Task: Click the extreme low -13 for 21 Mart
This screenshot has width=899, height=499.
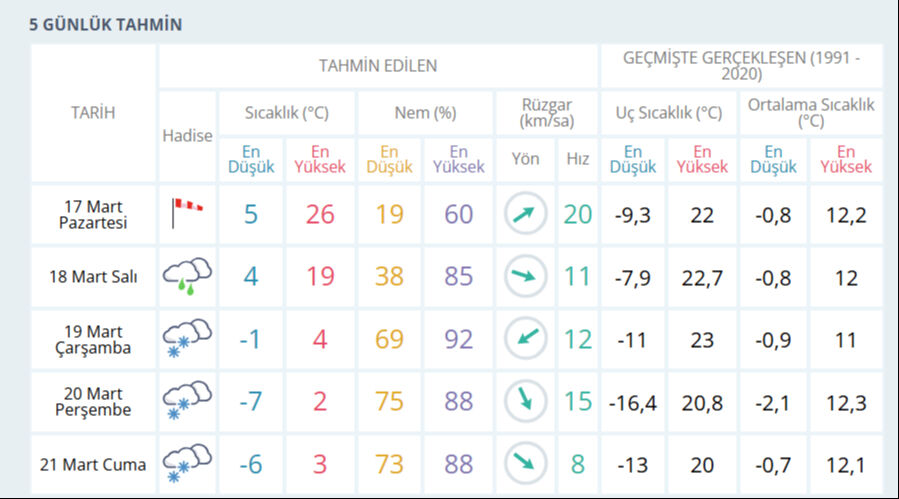Action: [632, 465]
